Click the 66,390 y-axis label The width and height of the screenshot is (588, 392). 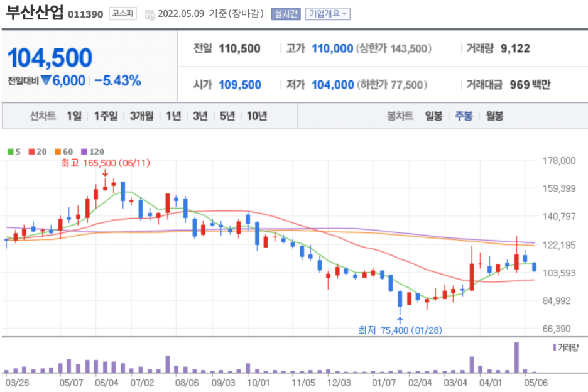(x=557, y=329)
